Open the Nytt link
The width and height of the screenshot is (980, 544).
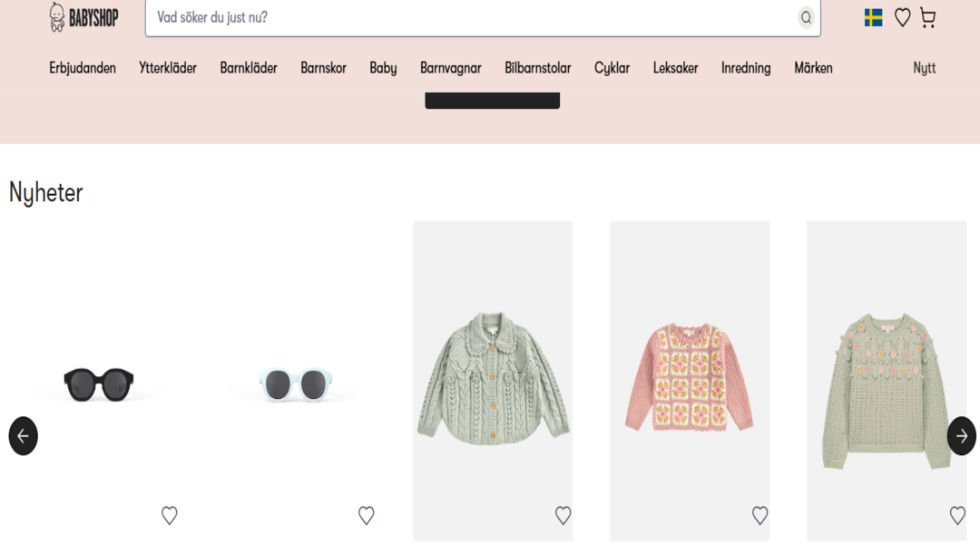click(925, 68)
